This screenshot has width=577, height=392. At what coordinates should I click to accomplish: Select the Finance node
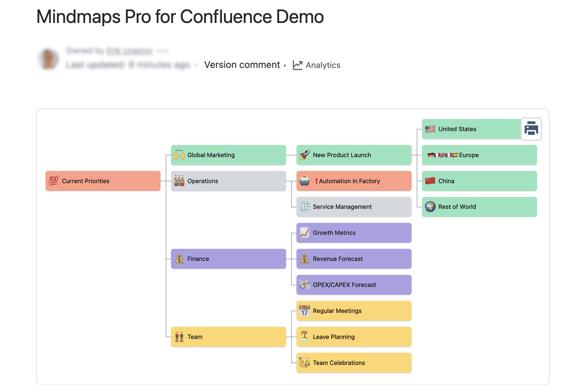point(228,259)
